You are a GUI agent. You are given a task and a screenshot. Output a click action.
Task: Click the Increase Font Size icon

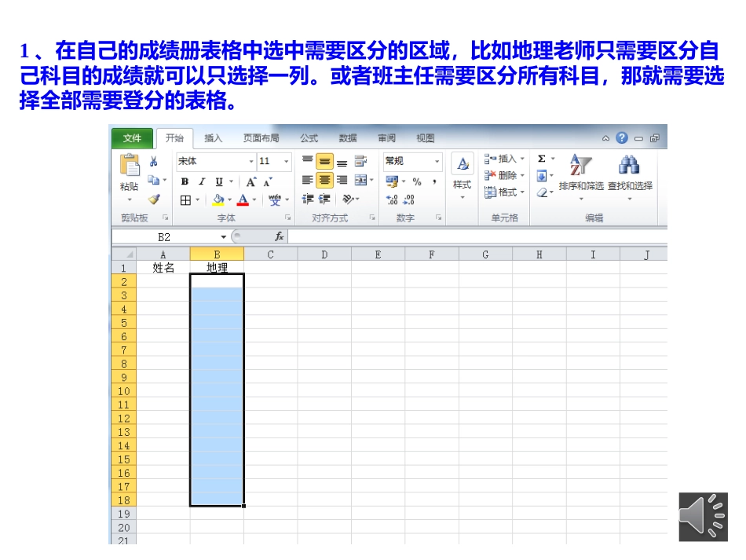pos(251,181)
